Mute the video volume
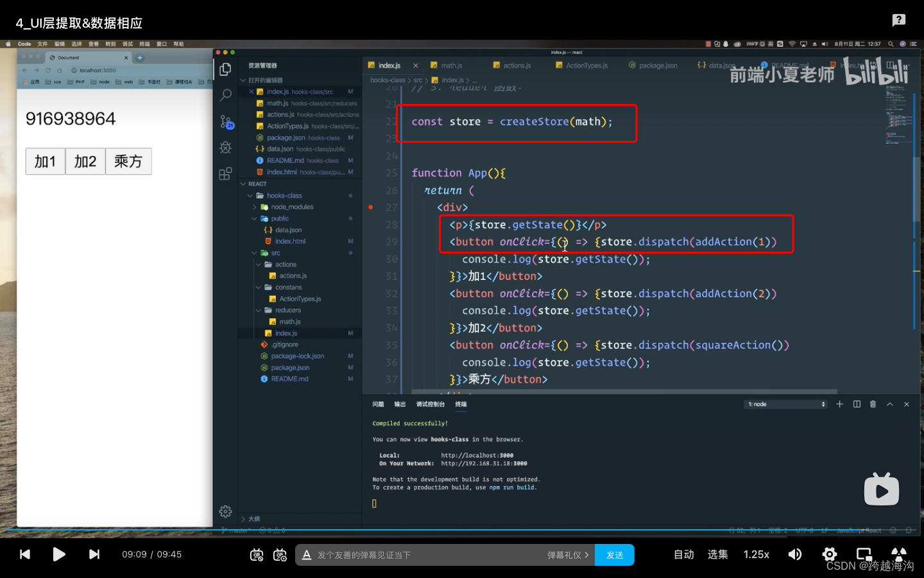This screenshot has width=924, height=578. click(x=795, y=554)
